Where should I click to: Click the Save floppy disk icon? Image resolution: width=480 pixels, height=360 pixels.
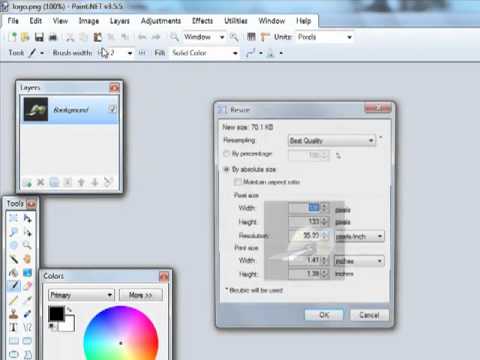[39, 37]
